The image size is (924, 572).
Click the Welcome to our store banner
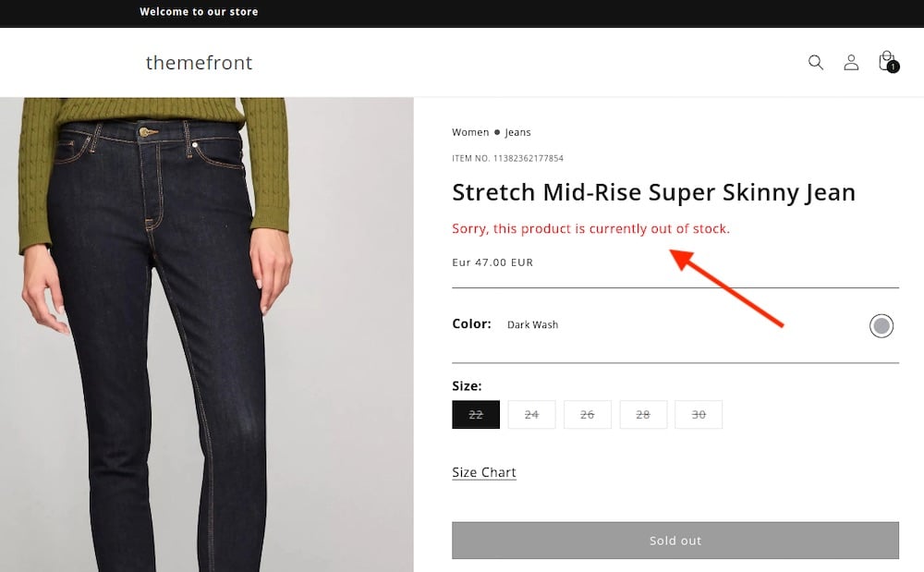pyautogui.click(x=199, y=12)
